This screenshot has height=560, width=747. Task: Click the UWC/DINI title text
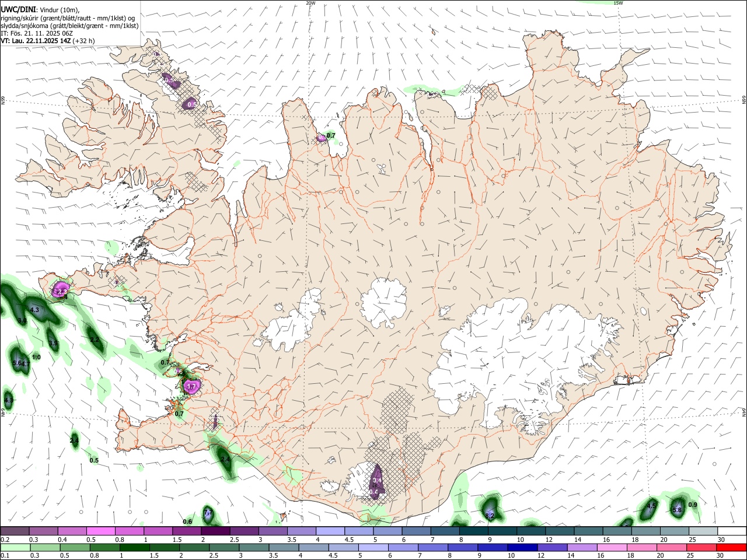click(19, 9)
